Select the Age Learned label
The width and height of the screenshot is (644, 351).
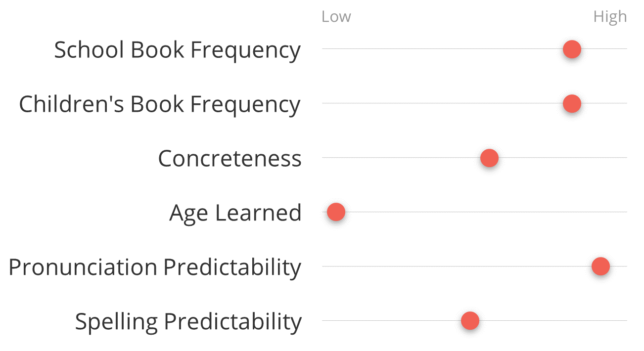coord(235,214)
